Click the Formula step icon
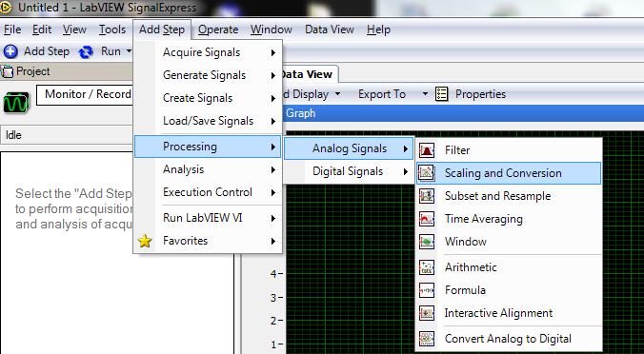This screenshot has width=644, height=354. 427,290
